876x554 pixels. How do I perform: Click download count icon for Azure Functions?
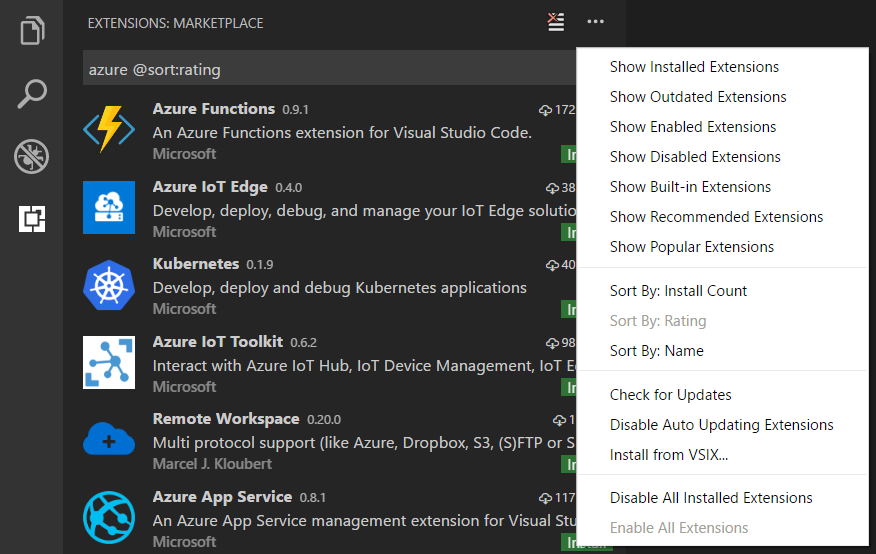(x=545, y=110)
